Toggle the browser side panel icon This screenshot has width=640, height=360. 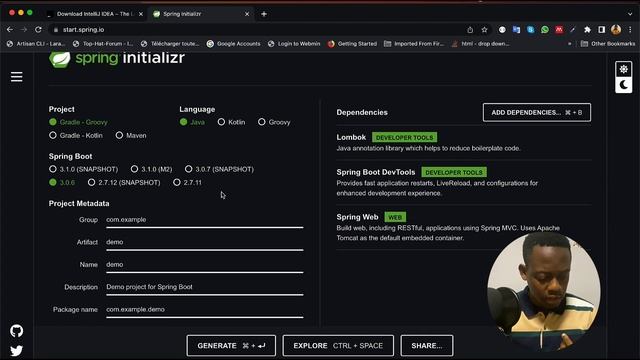(602, 29)
